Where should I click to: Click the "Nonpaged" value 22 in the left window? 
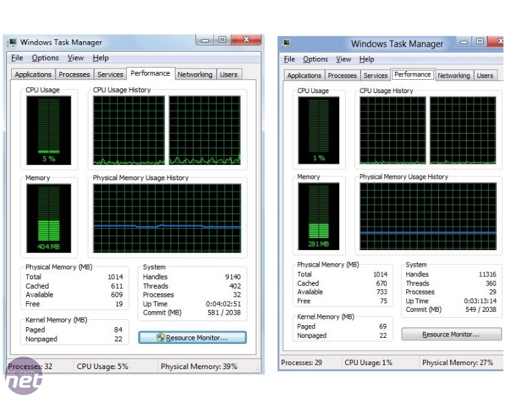pos(118,339)
